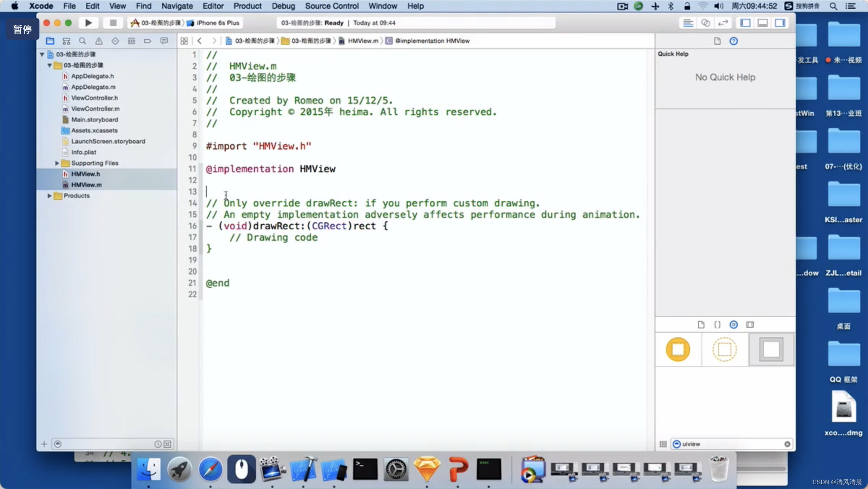Viewport: 868px width, 489px height.
Task: Select the dashed Container View object in library
Action: pos(724,349)
